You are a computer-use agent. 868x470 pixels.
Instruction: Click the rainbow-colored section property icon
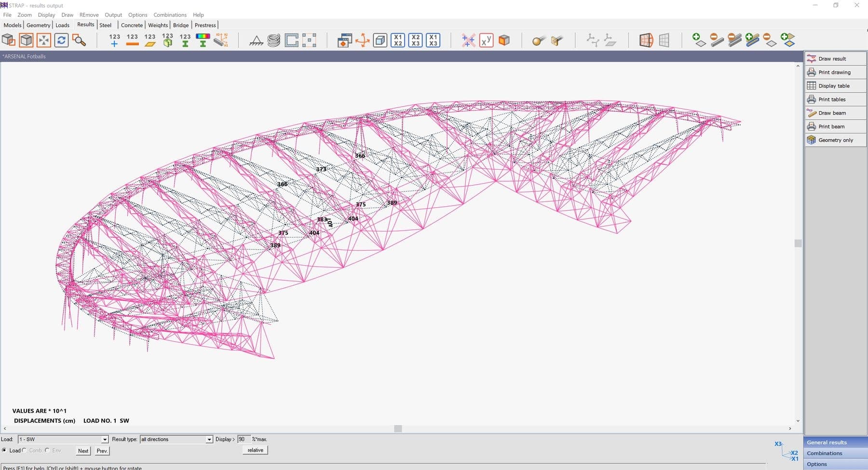coord(203,40)
